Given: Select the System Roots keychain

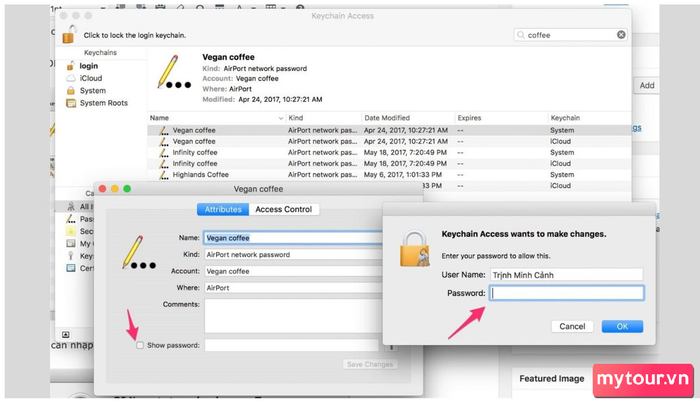Looking at the screenshot, I should 104,103.
